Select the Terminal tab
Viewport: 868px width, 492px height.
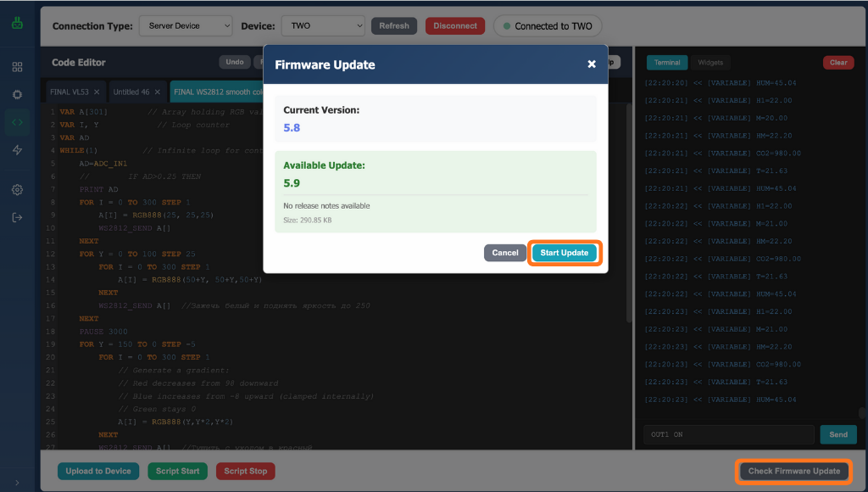point(667,63)
